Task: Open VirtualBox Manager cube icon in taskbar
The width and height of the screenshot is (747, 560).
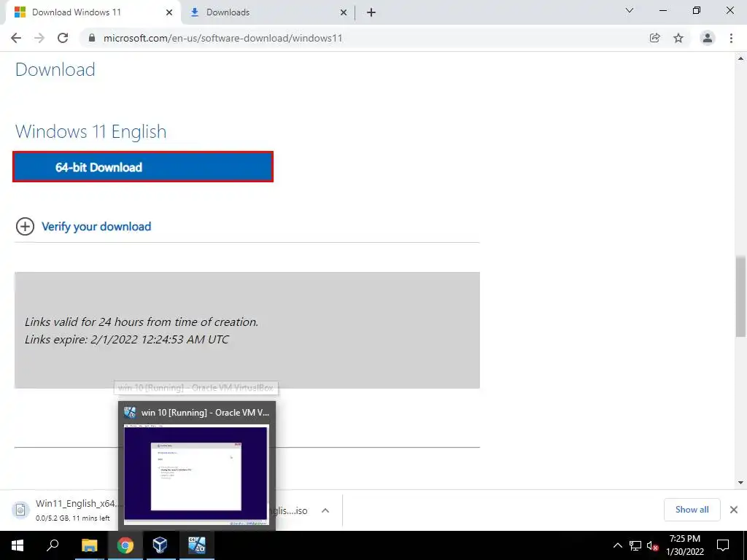Action: [x=160, y=545]
